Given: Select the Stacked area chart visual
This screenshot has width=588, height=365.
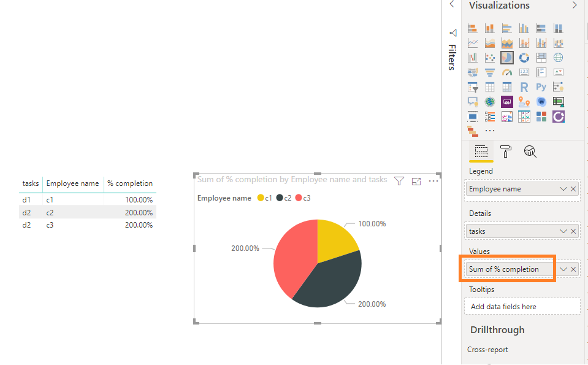Looking at the screenshot, I should pos(506,43).
